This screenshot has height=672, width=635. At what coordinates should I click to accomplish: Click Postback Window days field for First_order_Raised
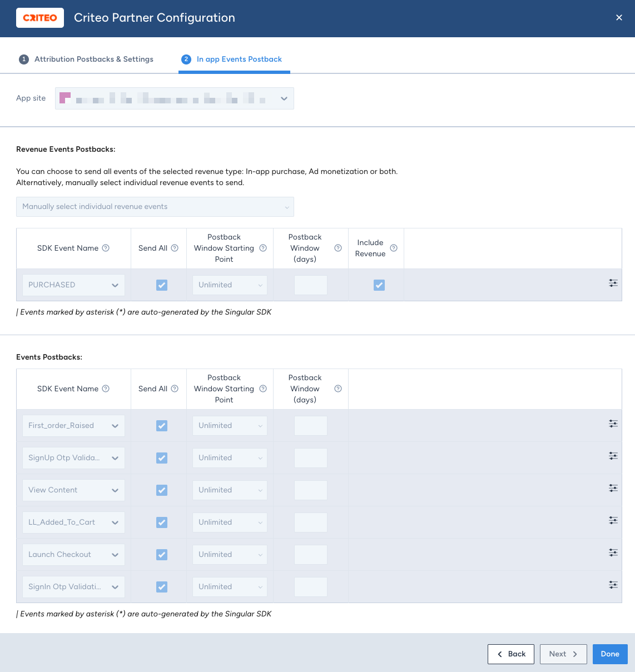(x=311, y=426)
